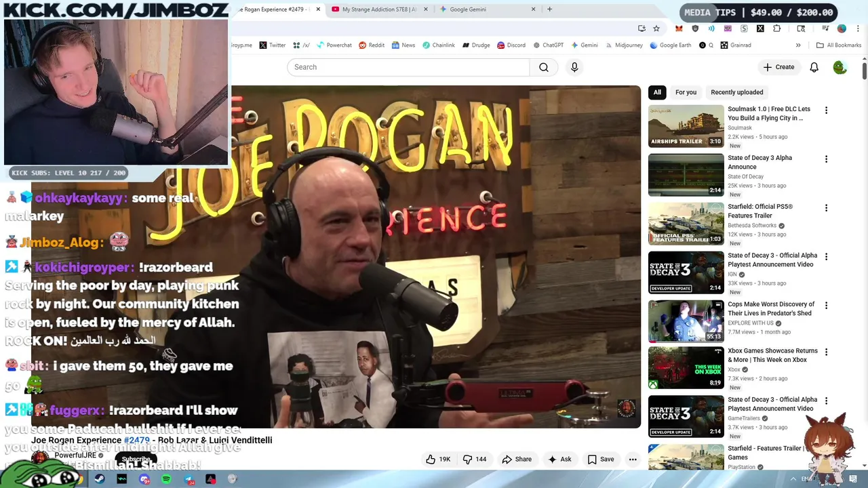The width and height of the screenshot is (868, 488).
Task: Close the Joe Rogan Experience tab
Action: tap(318, 9)
